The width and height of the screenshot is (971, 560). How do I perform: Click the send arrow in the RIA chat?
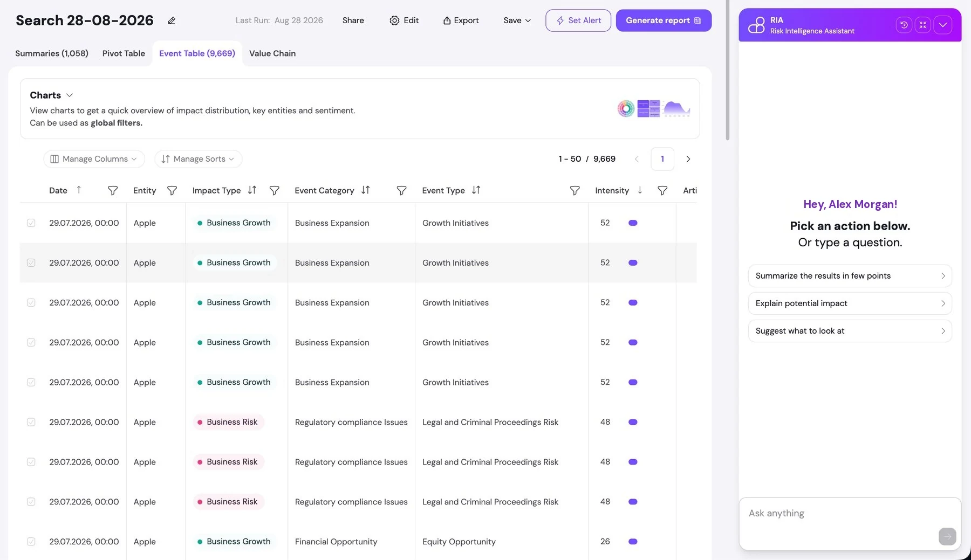click(947, 536)
